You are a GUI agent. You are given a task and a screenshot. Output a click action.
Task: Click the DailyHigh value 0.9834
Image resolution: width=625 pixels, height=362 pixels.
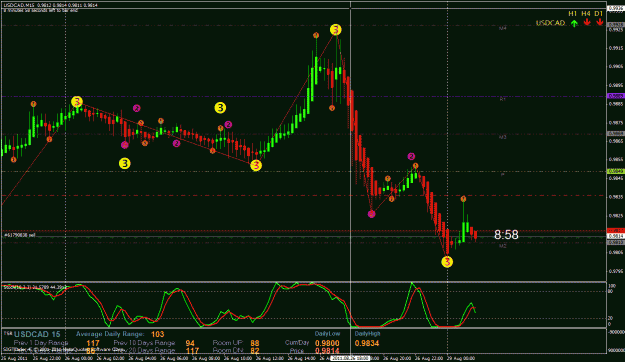(367, 343)
